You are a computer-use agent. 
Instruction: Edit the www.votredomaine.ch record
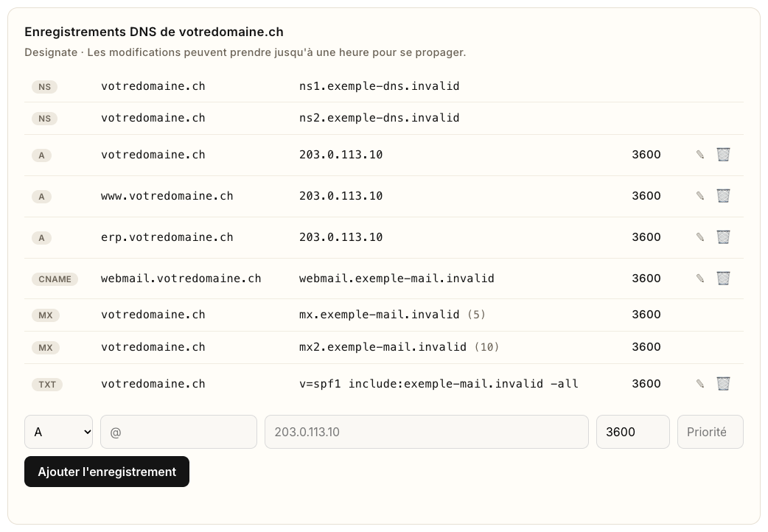[x=700, y=196]
